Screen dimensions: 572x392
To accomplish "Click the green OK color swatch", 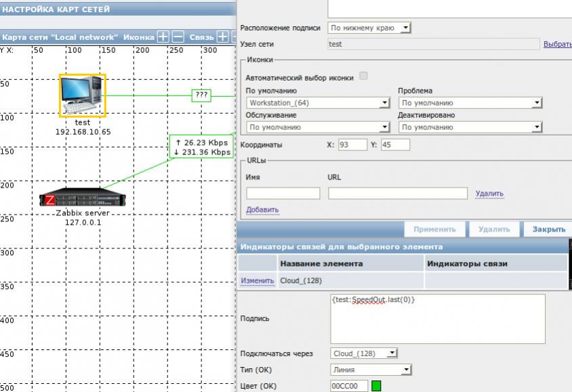I will [x=376, y=386].
